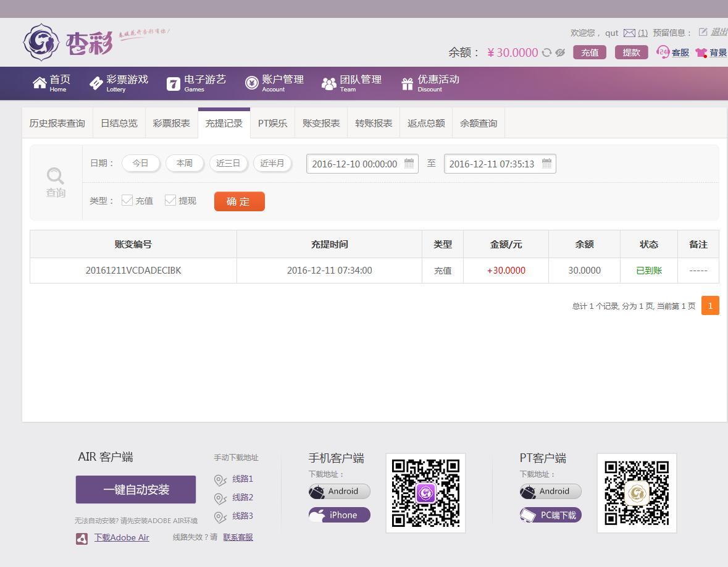The height and width of the screenshot is (567, 728).
Task: Go to page 1 in pagination
Action: (710, 306)
